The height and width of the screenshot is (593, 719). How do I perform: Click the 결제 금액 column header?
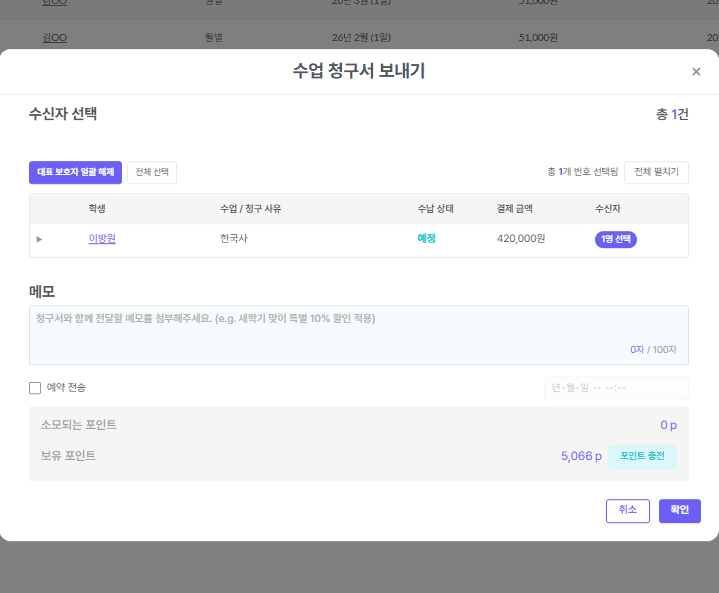click(x=515, y=209)
